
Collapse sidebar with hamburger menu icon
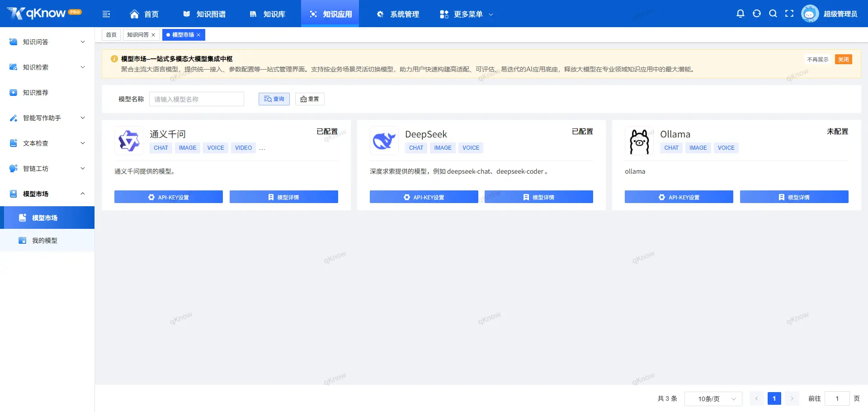pyautogui.click(x=106, y=14)
